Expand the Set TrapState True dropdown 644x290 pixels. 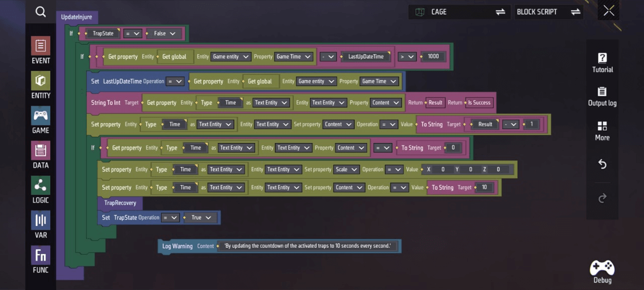pos(200,217)
